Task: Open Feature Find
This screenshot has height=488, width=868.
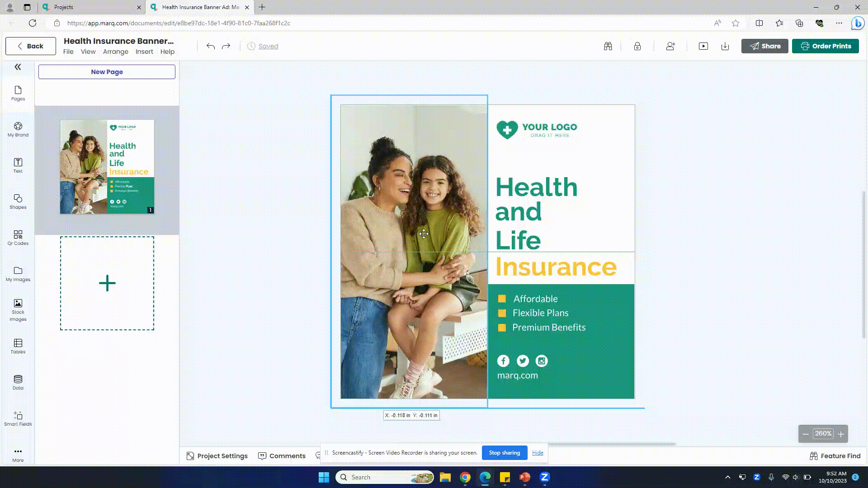Action: tap(835, 456)
